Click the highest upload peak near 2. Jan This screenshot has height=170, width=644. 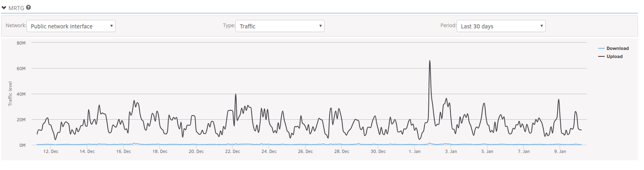coord(430,61)
